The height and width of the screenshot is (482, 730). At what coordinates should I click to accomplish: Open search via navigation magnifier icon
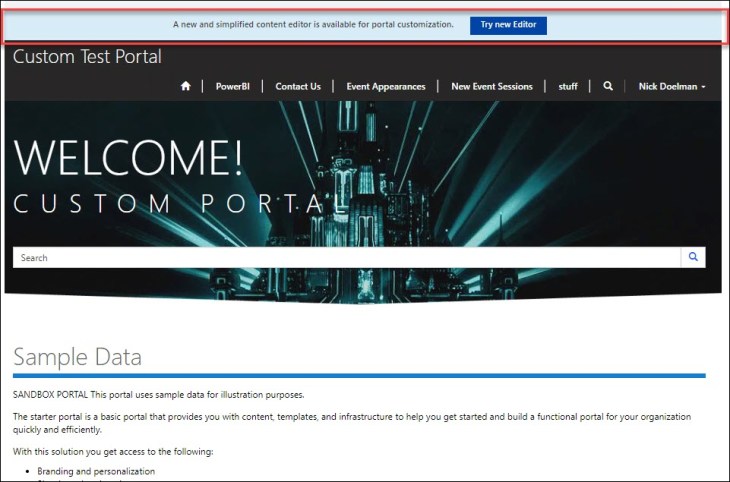tap(608, 87)
